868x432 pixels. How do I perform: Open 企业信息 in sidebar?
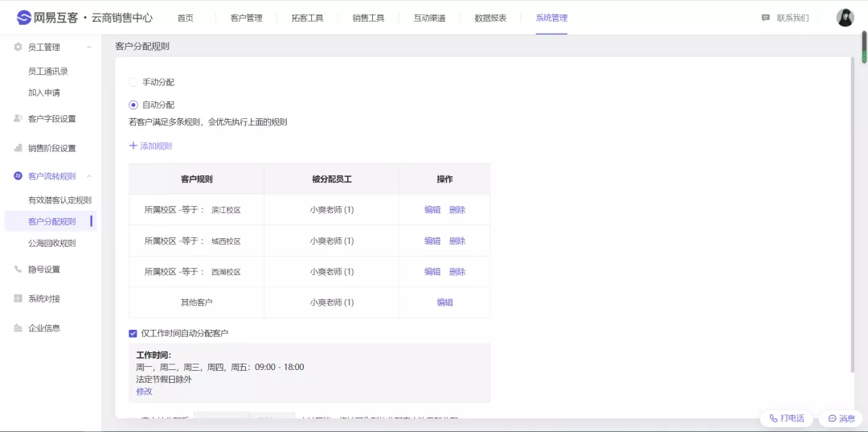(43, 328)
